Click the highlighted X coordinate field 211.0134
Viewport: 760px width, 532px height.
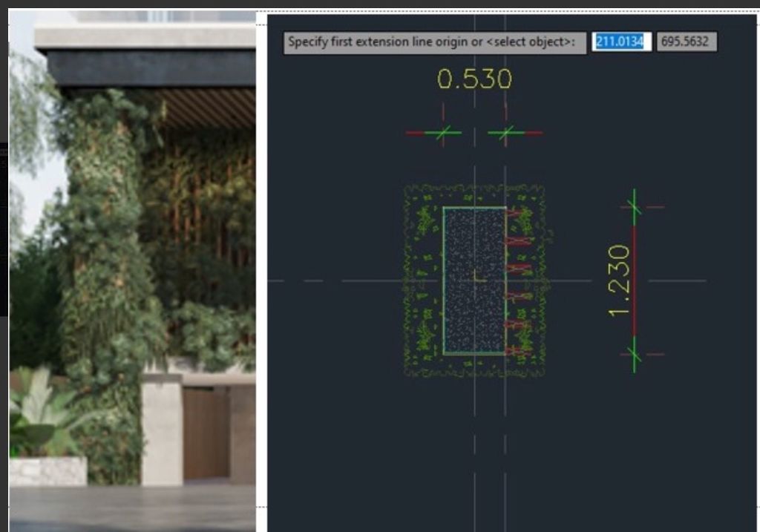click(x=621, y=42)
